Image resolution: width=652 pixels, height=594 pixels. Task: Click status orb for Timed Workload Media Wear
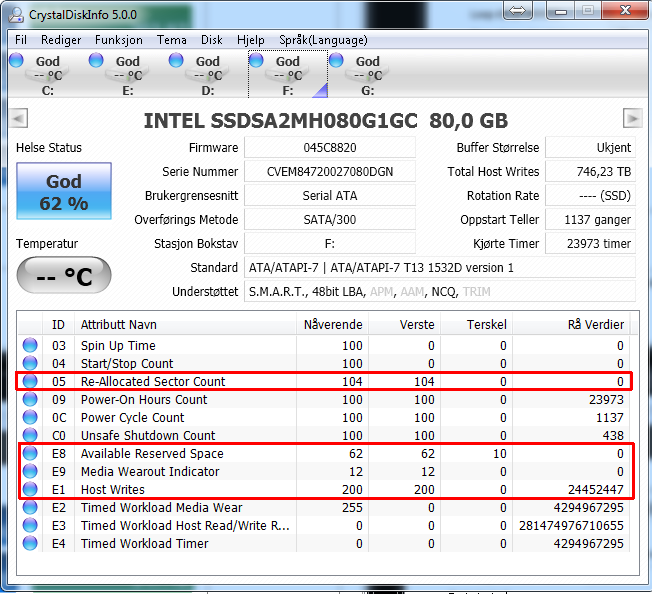[30, 507]
